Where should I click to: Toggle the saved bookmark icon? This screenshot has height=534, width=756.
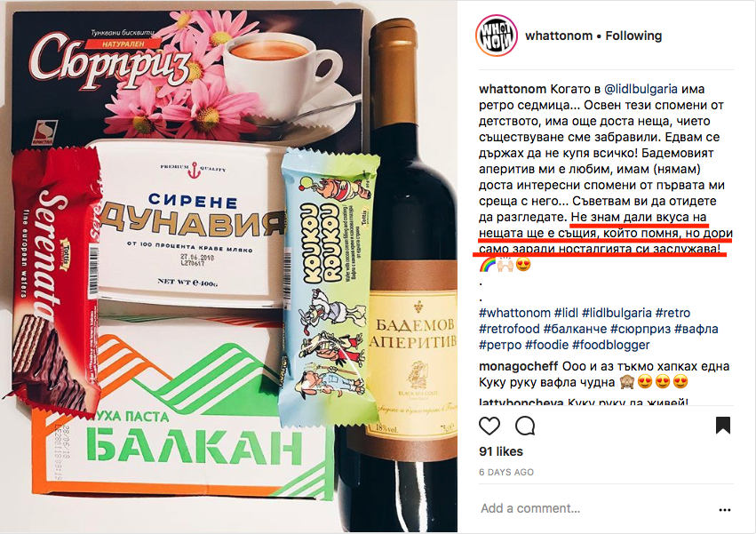pos(723,425)
